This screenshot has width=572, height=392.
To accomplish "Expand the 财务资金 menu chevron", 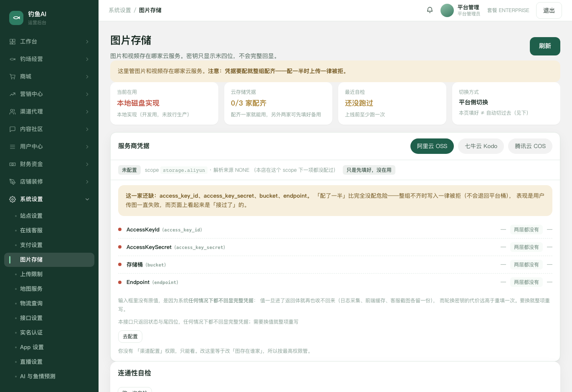I will (87, 164).
